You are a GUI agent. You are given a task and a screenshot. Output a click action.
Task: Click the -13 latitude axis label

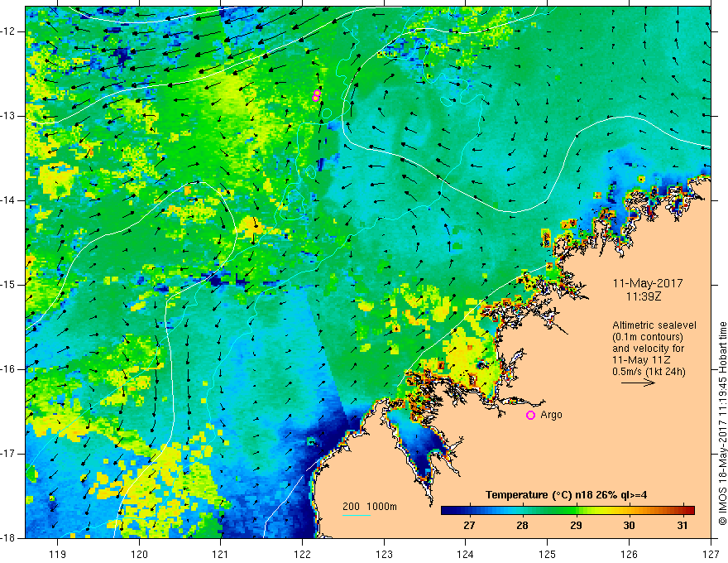click(x=8, y=116)
